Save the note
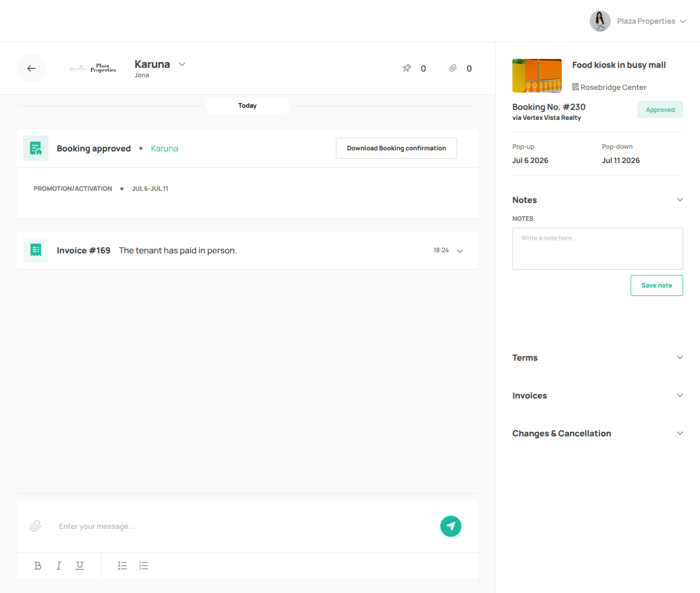This screenshot has width=700, height=593. pyautogui.click(x=657, y=285)
